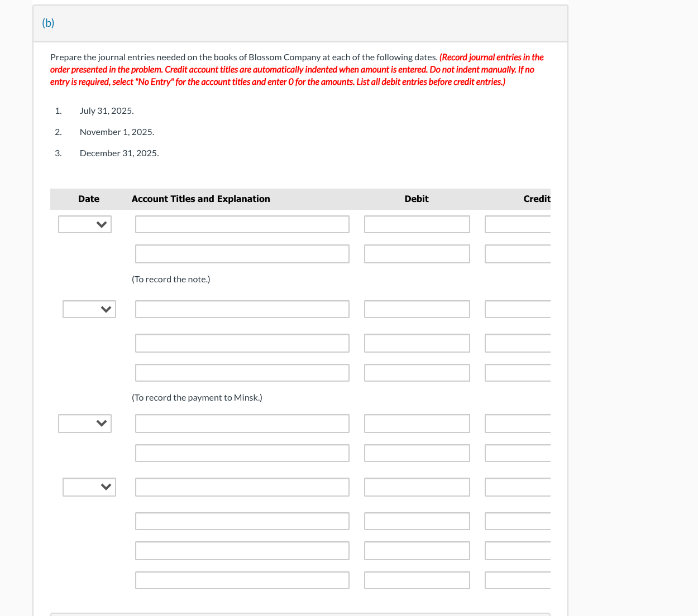Click the Debit column header
The width and height of the screenshot is (698, 616).
pos(417,199)
